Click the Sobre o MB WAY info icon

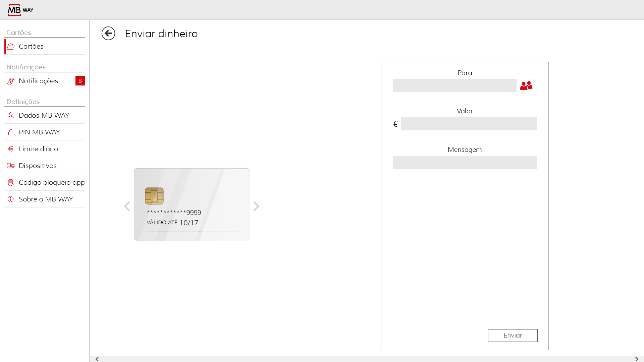click(x=11, y=199)
